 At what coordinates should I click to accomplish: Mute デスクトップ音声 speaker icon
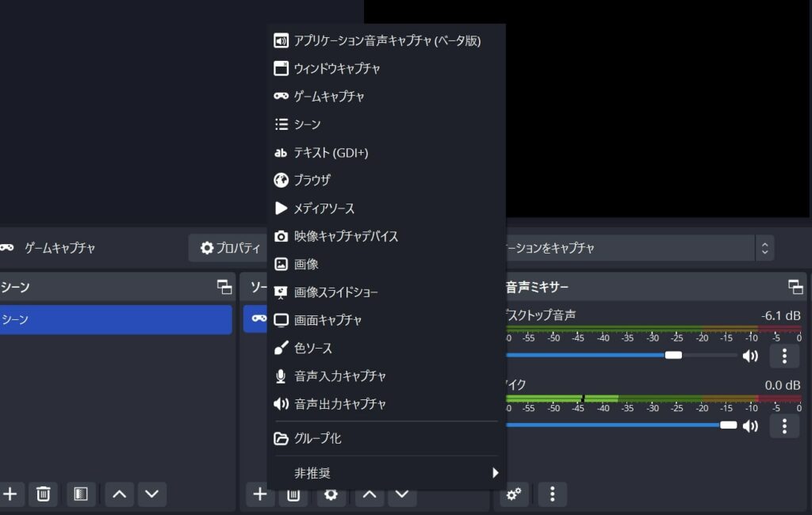(x=750, y=356)
